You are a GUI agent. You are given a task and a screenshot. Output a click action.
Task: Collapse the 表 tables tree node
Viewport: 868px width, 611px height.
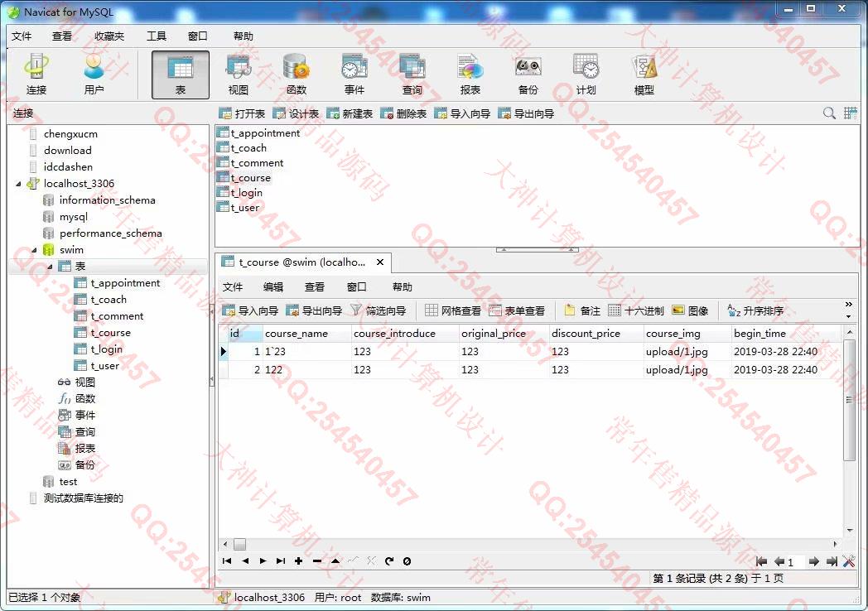pos(50,267)
